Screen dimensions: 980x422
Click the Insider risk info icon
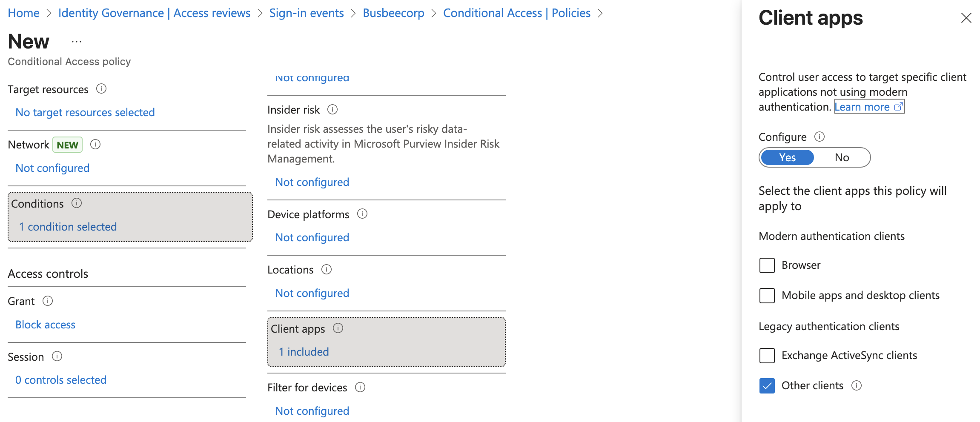pyautogui.click(x=332, y=110)
